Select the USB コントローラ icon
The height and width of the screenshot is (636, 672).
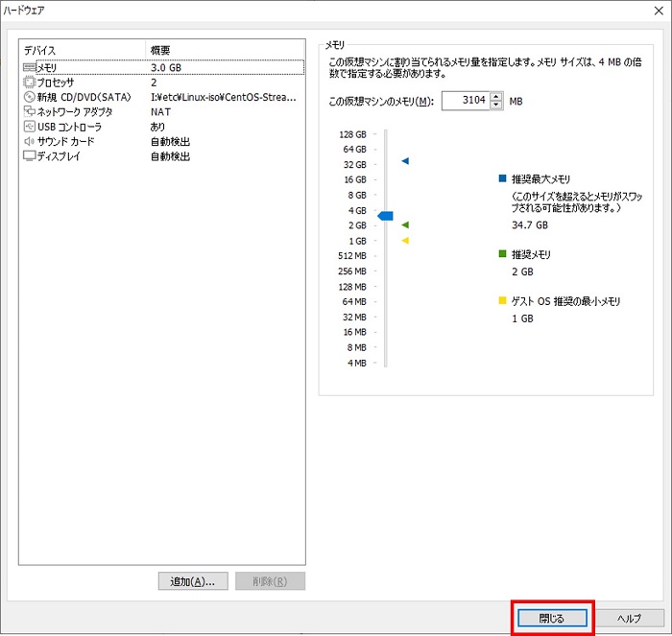(x=29, y=127)
